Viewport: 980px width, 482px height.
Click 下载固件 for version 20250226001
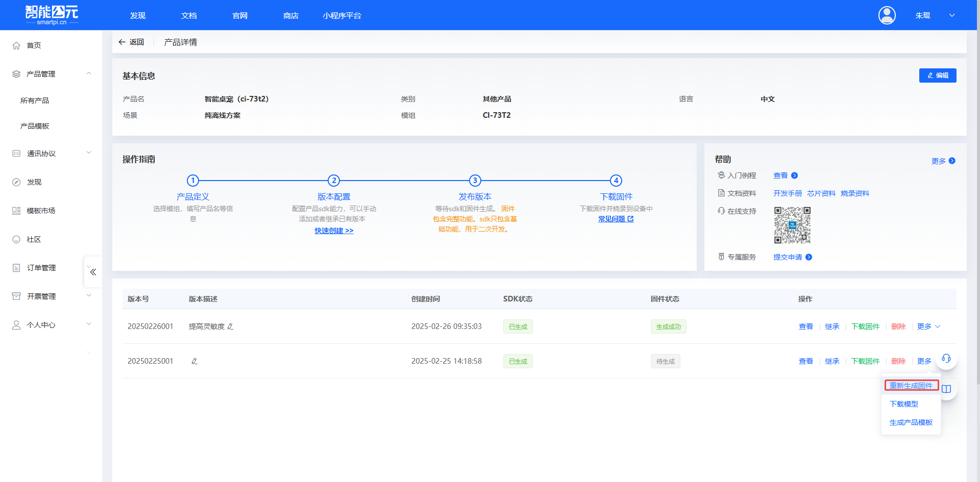(x=865, y=326)
